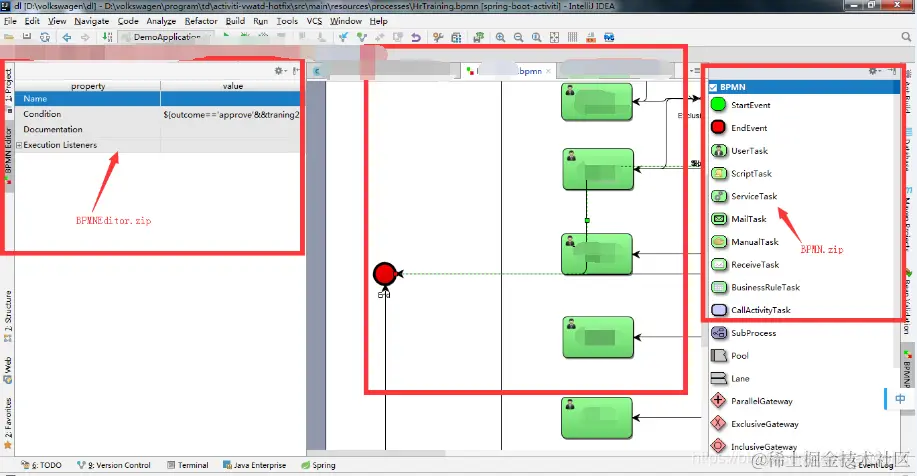Screen dimensions: 917x476
Task: Select the SubProcess palette icon
Action: click(x=718, y=333)
